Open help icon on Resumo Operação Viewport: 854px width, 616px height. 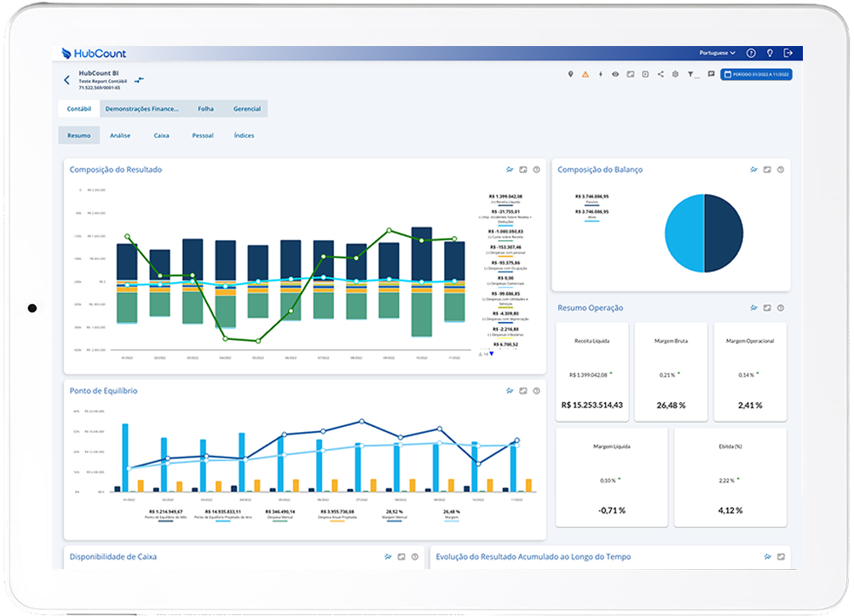click(x=781, y=308)
